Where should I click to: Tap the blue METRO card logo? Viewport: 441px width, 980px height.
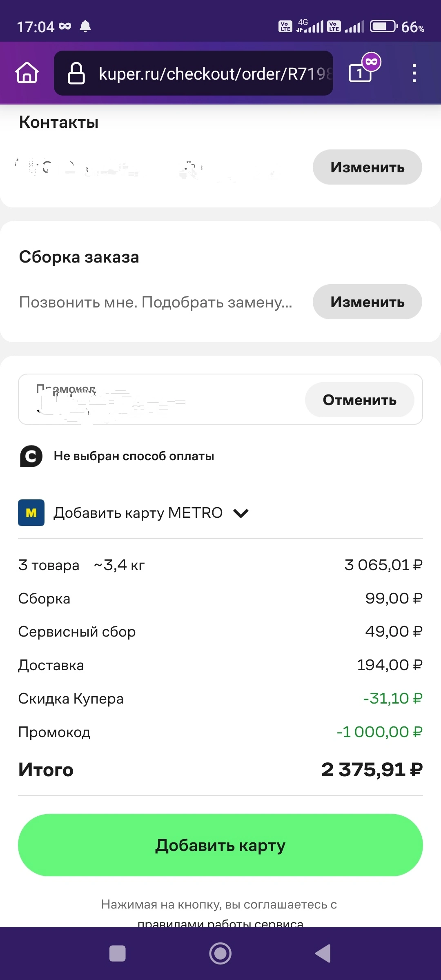click(31, 512)
